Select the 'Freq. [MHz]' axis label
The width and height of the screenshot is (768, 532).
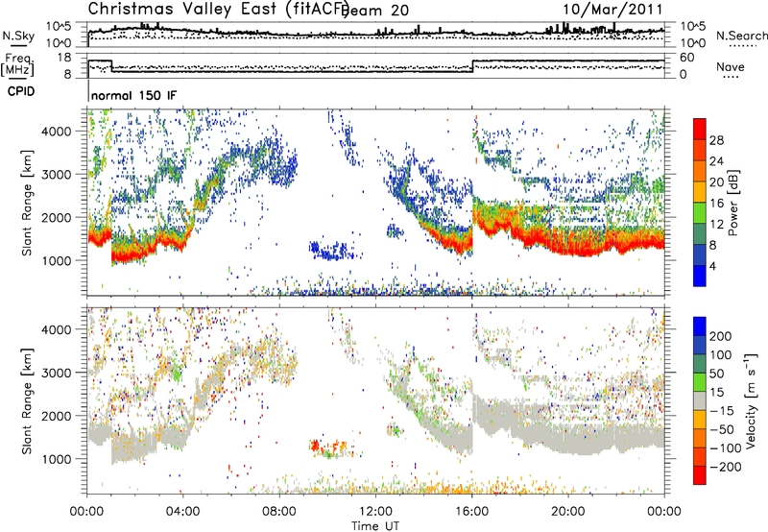pyautogui.click(x=18, y=65)
